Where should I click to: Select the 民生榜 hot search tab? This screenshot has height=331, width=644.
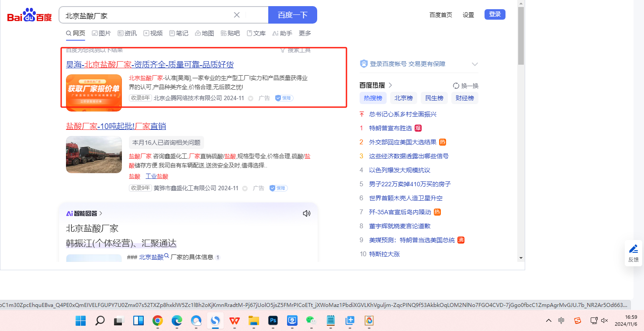[434, 98]
